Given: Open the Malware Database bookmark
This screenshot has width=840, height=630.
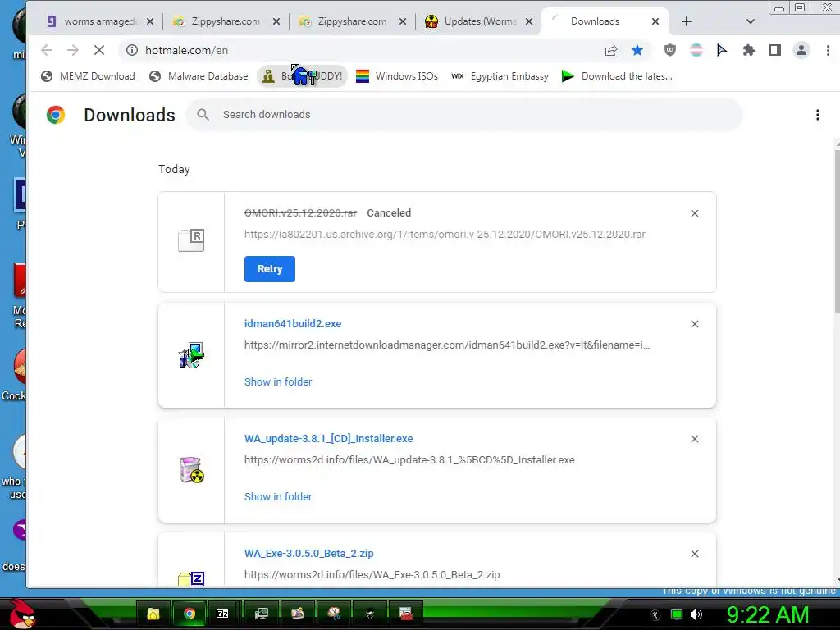Looking at the screenshot, I should coord(199,76).
